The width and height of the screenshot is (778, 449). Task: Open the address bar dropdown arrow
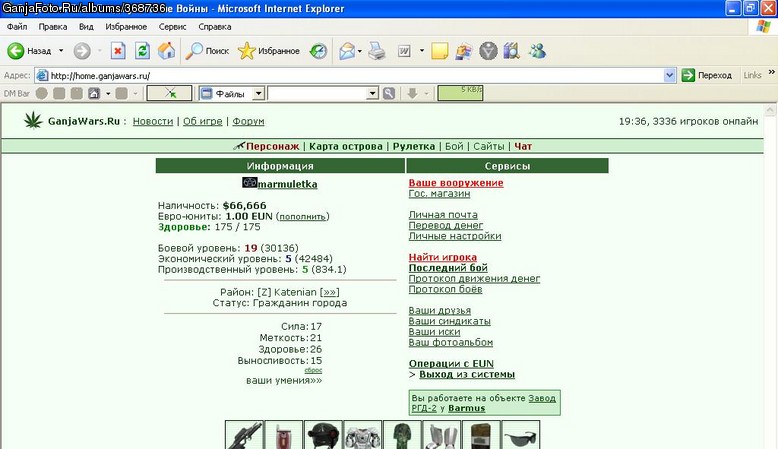coord(669,75)
